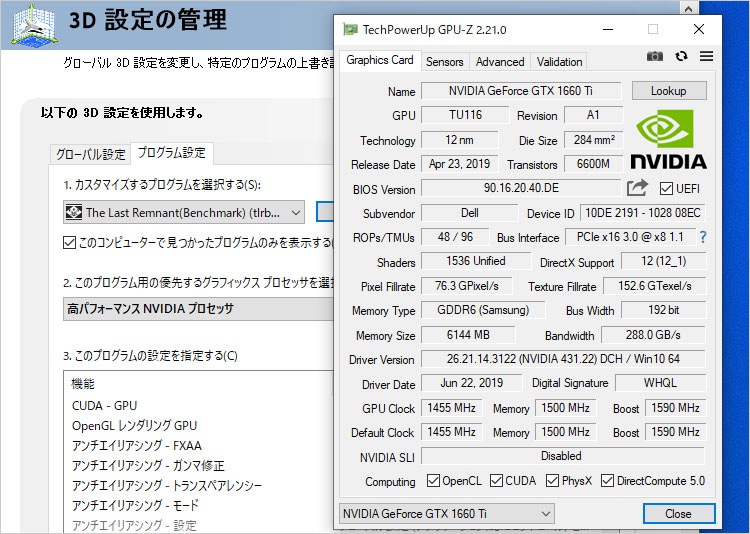Image resolution: width=750 pixels, height=534 pixels.
Task: Click the Bandwidth value 288.0 GB/s
Action: point(653,335)
